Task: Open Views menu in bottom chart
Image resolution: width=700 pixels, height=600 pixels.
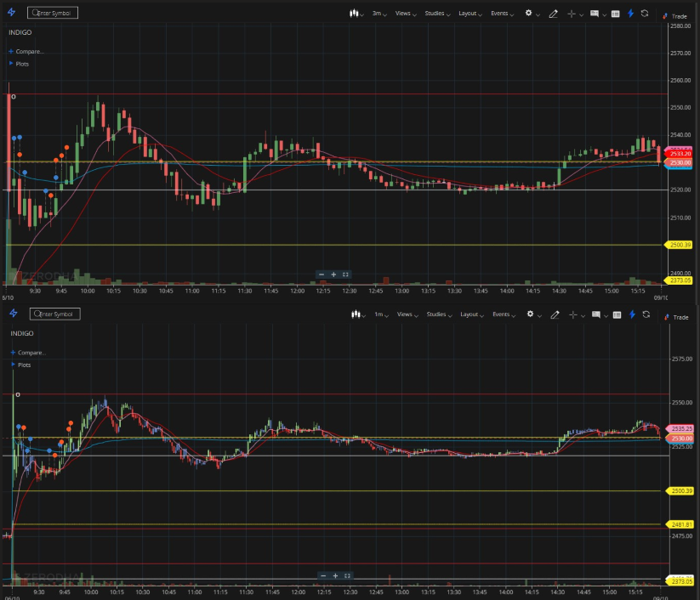Action: click(407, 314)
